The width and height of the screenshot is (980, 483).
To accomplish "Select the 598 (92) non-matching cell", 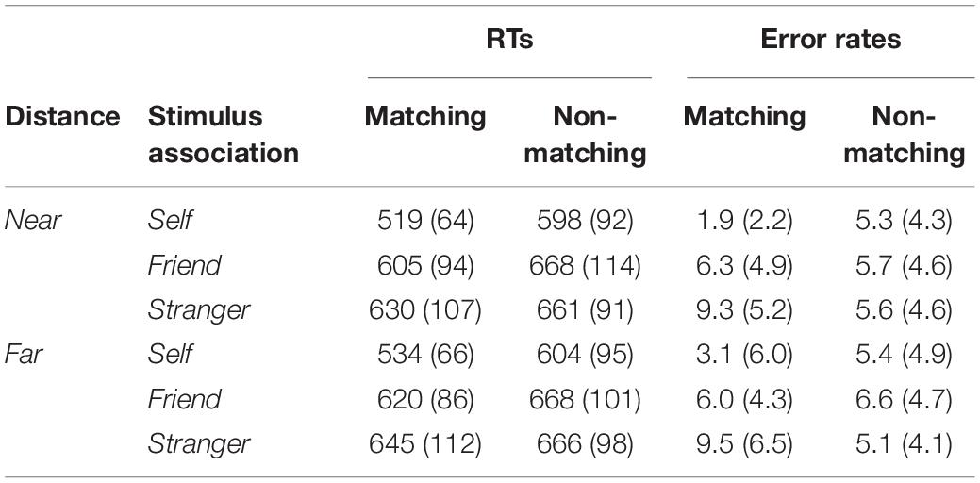I will click(x=585, y=221).
